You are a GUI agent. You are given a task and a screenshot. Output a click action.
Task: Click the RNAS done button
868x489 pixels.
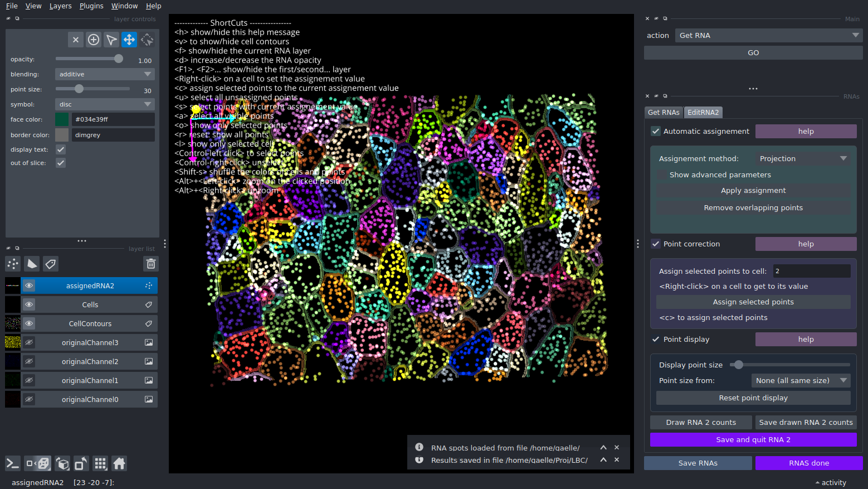coord(809,463)
